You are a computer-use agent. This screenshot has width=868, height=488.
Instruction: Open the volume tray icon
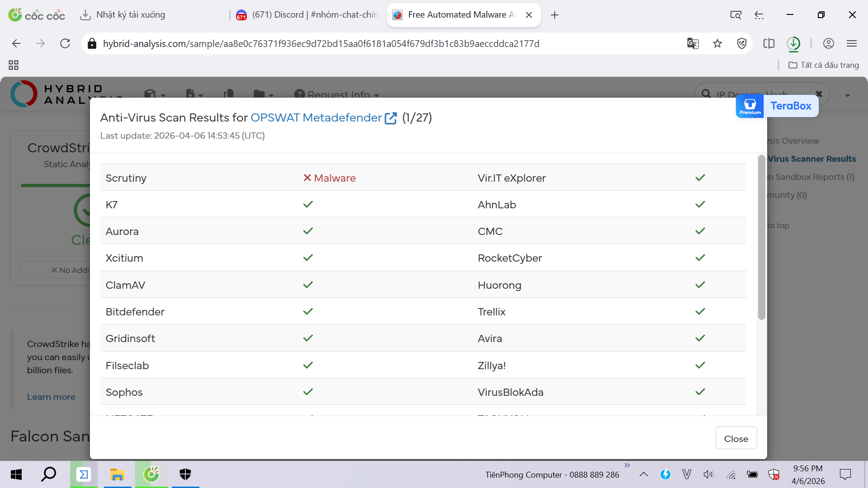(x=708, y=474)
